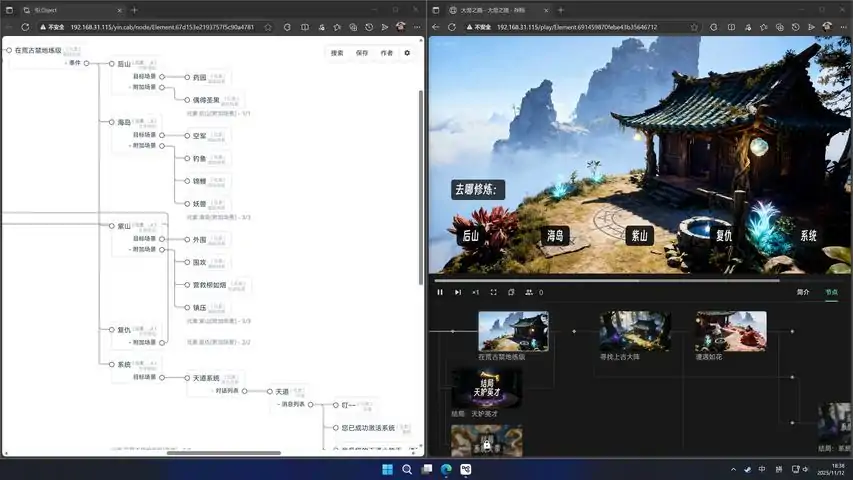Pause the video with the pause button
The height and width of the screenshot is (480, 853).
coord(440,292)
